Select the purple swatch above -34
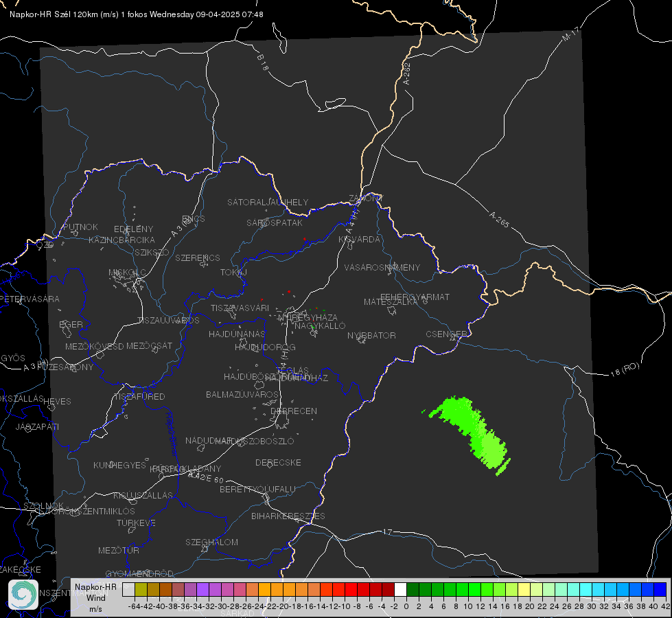This screenshot has height=618, width=672. [x=202, y=589]
